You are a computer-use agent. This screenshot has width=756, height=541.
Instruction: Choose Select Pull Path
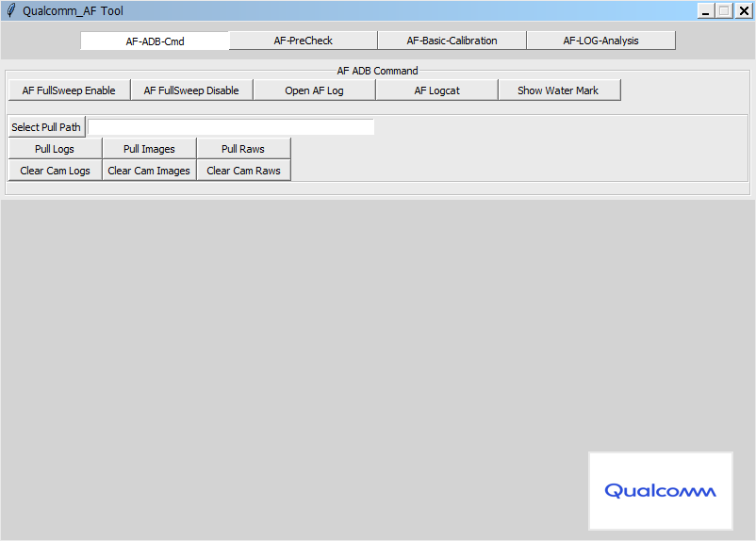point(46,127)
